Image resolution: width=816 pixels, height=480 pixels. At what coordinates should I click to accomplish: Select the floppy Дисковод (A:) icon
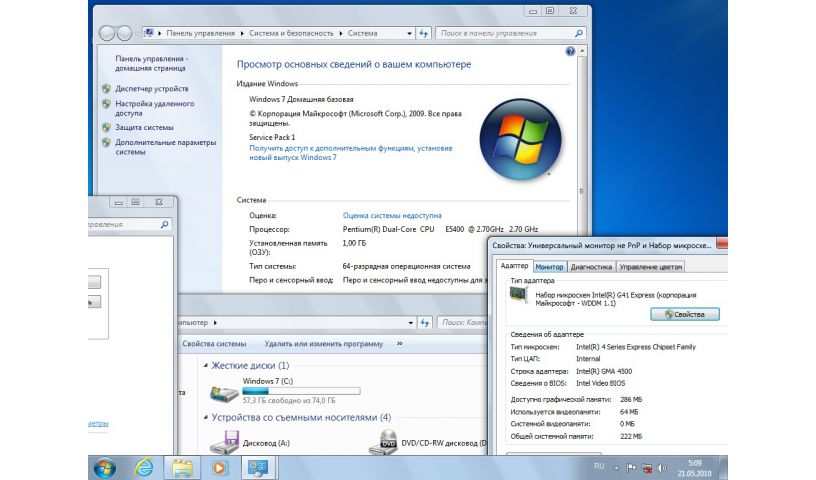224,443
